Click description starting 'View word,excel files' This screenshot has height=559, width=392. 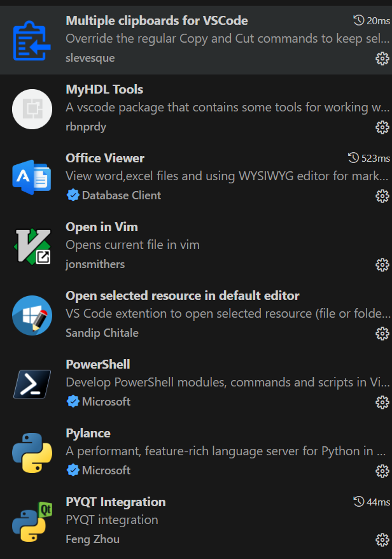(x=227, y=176)
